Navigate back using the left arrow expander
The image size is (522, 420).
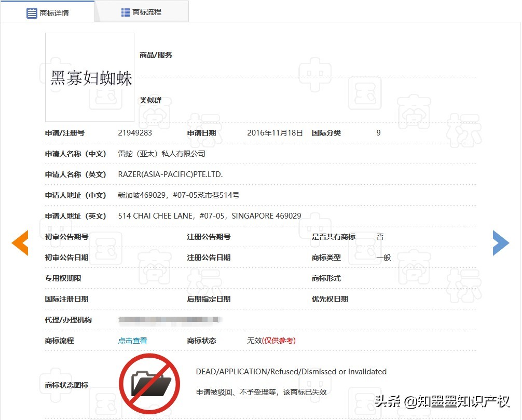[x=20, y=242]
